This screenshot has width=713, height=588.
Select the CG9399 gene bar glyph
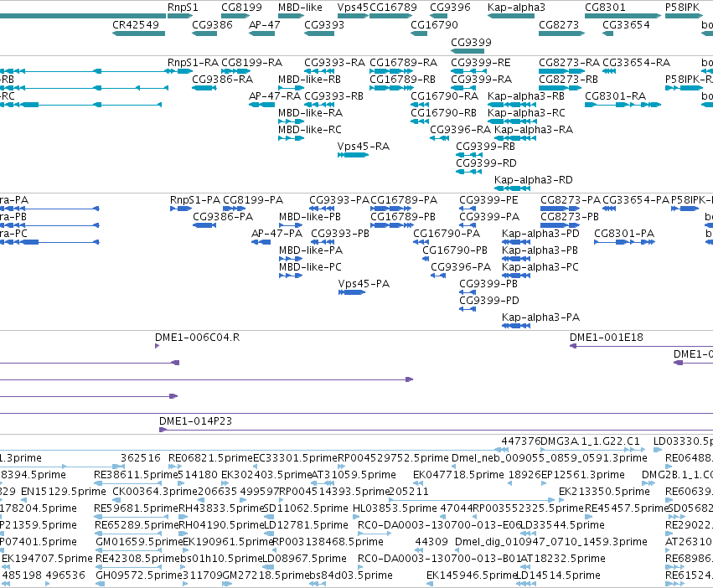tap(468, 51)
